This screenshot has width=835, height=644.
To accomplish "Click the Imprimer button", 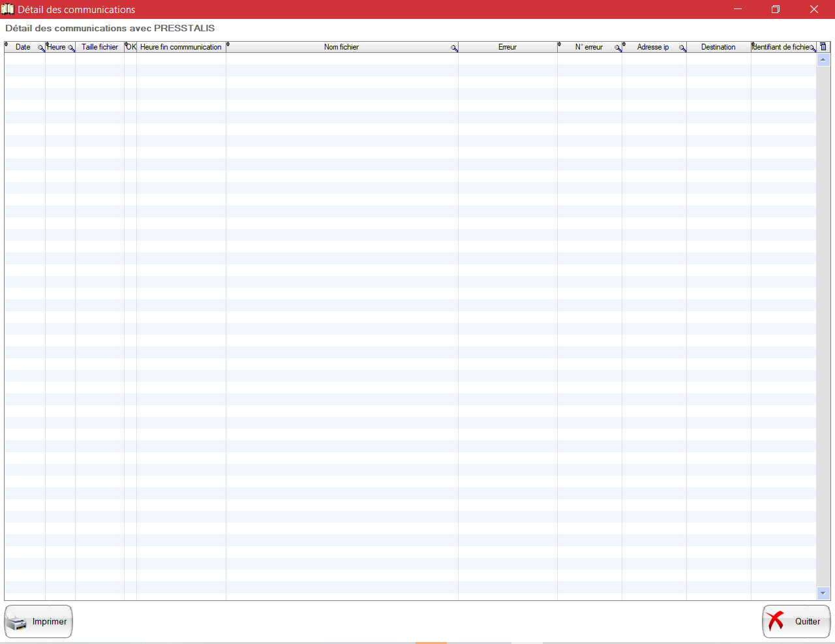I will coord(38,621).
